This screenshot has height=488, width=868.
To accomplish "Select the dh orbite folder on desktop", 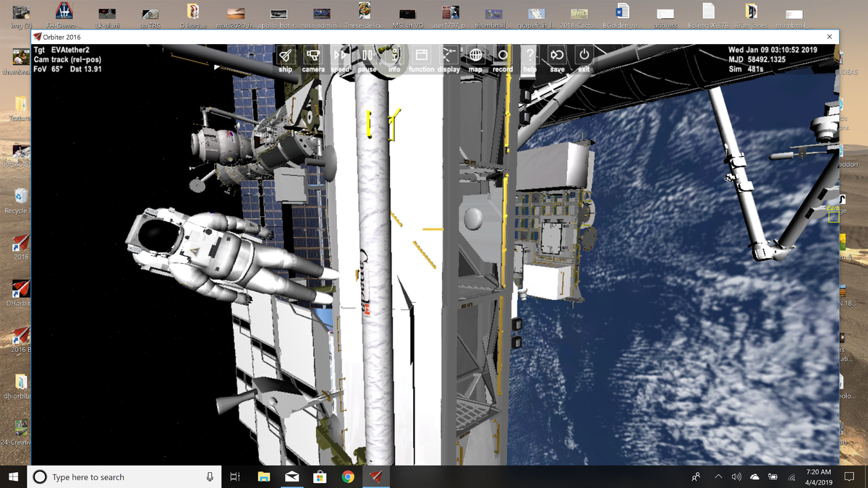I will [x=20, y=385].
